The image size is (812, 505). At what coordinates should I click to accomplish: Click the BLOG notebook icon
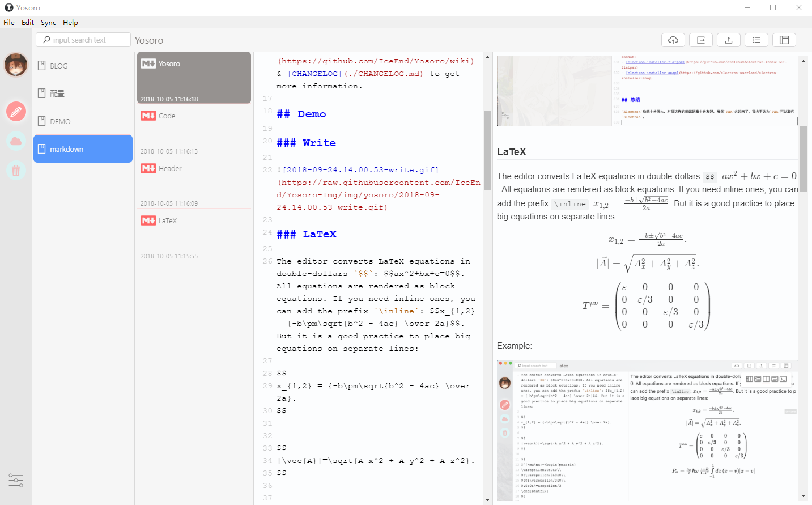tap(41, 66)
